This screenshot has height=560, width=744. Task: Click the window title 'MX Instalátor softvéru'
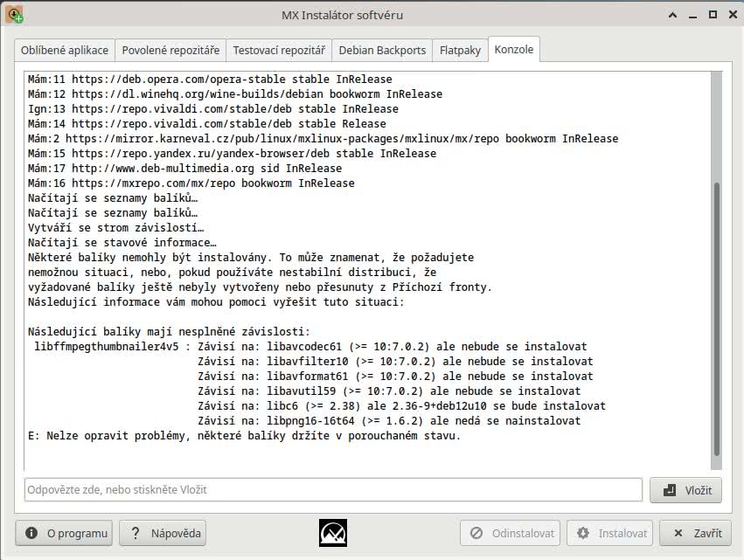point(342,15)
